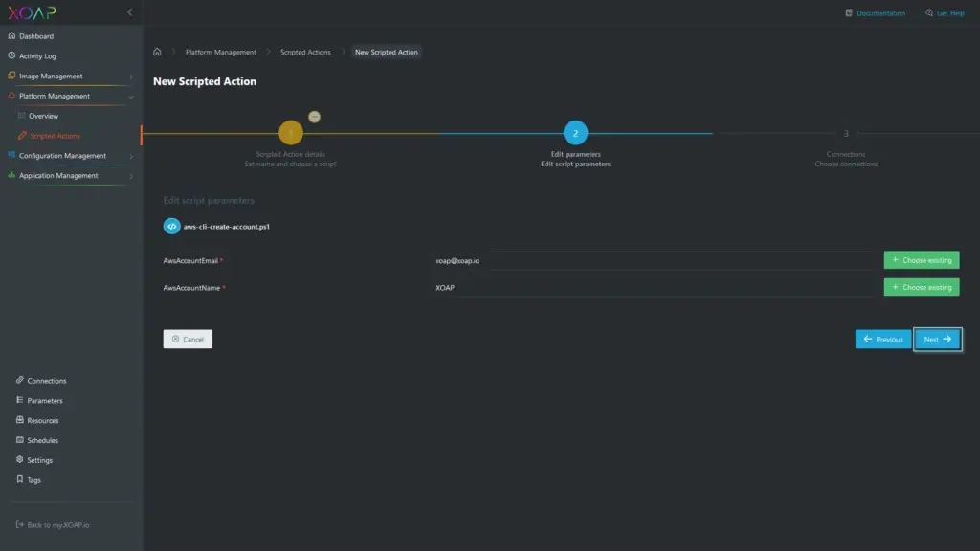Collapse the Platform Management chevron

pos(131,97)
